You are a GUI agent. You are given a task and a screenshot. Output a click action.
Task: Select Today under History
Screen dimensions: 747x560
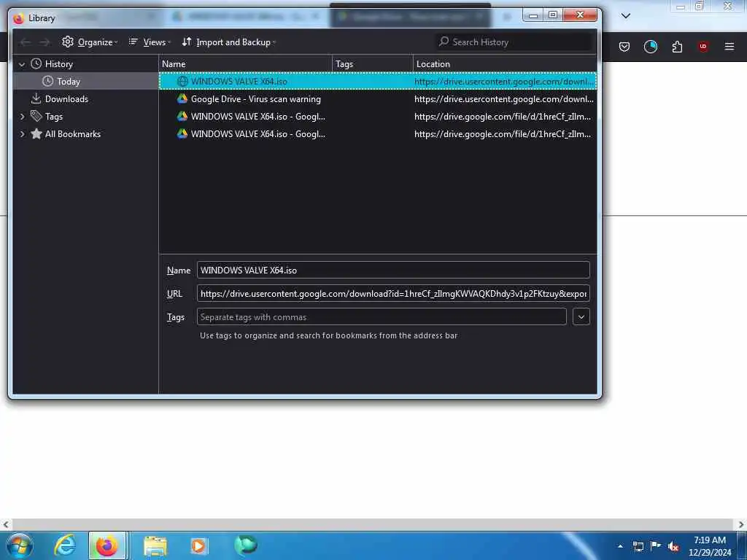point(69,82)
